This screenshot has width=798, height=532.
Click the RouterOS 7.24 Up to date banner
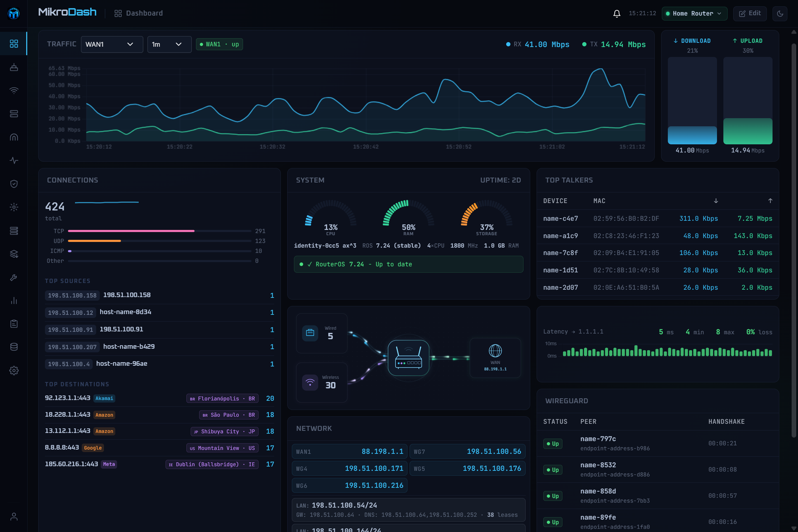pos(409,264)
